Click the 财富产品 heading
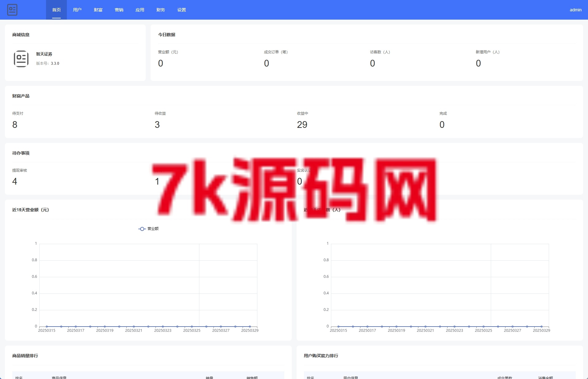 pos(21,96)
